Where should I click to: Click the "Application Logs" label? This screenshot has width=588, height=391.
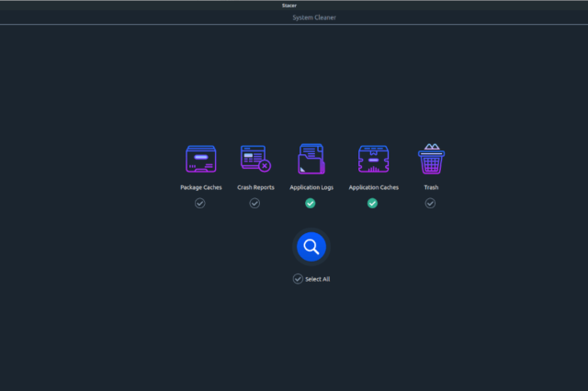311,187
